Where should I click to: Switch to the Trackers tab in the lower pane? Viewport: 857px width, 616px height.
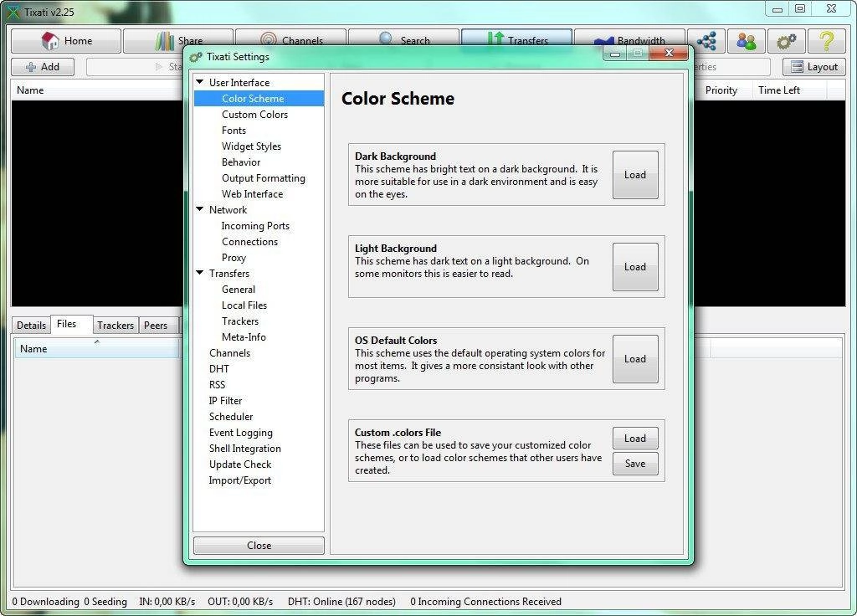tap(115, 326)
